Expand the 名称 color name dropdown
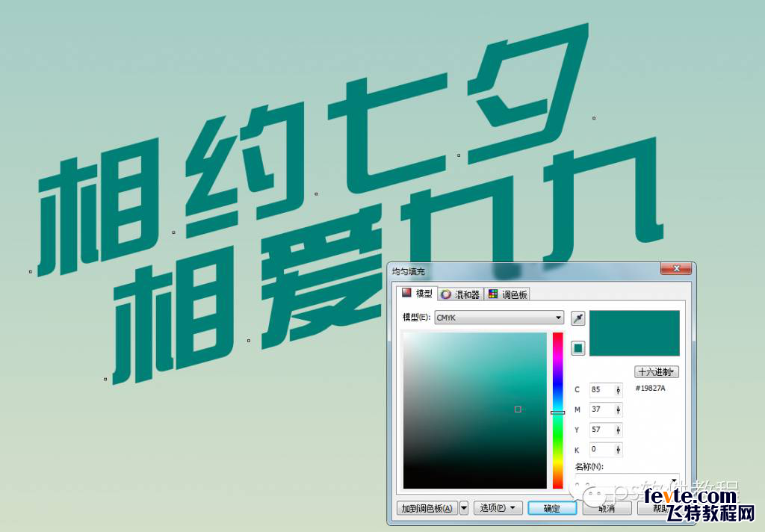This screenshot has height=532, width=765. [x=627, y=479]
